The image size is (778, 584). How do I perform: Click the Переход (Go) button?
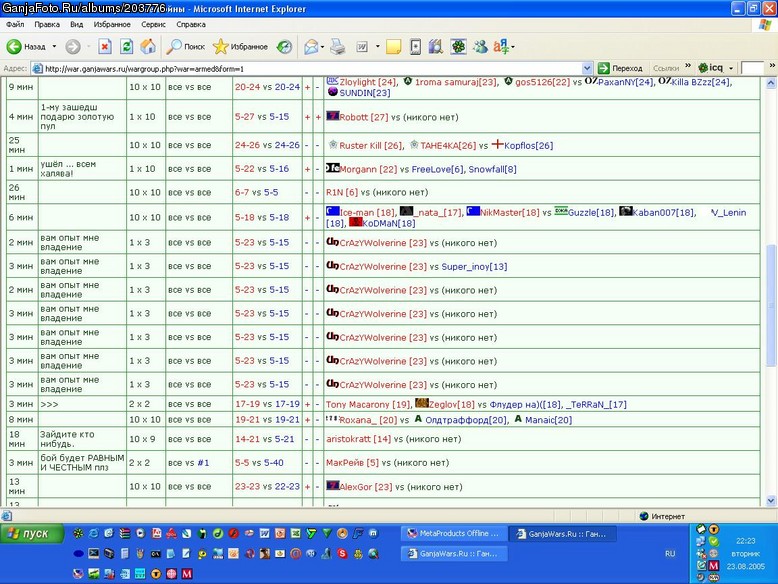pyautogui.click(x=620, y=68)
